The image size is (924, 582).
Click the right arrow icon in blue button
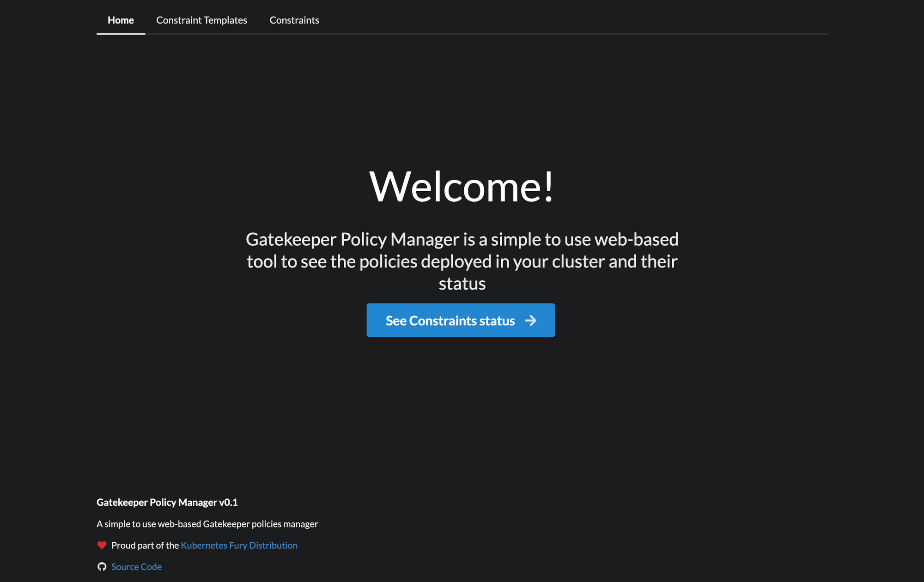(530, 321)
